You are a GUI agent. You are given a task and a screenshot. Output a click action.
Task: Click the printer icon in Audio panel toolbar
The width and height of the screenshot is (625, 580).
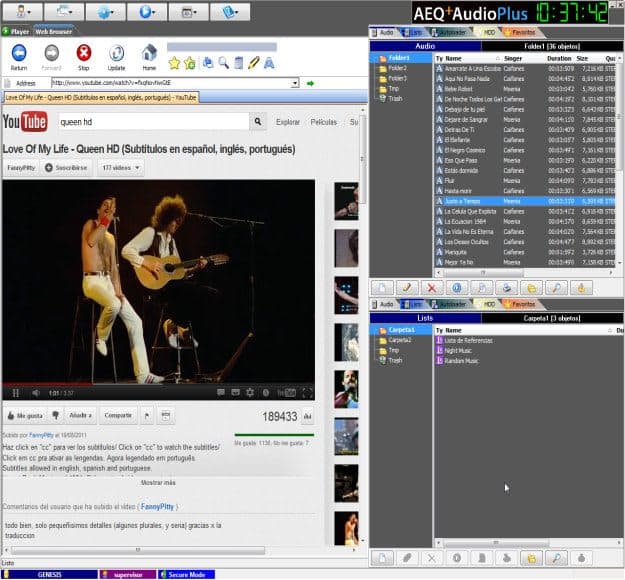(x=507, y=288)
